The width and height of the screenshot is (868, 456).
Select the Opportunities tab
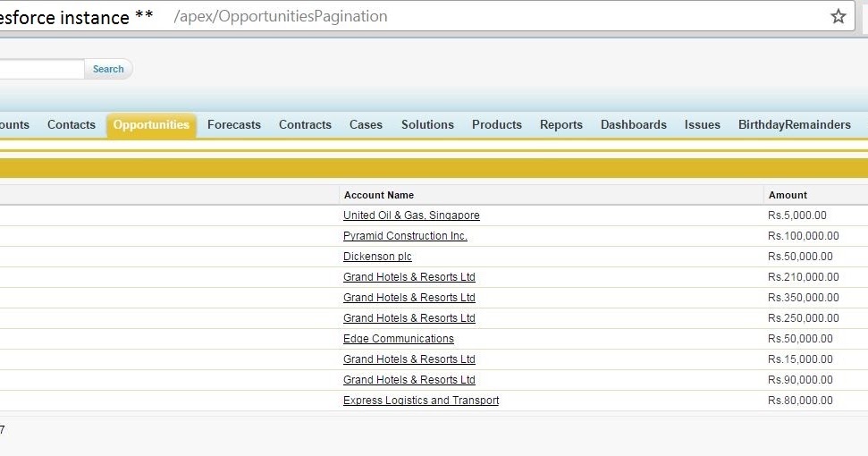pos(151,125)
